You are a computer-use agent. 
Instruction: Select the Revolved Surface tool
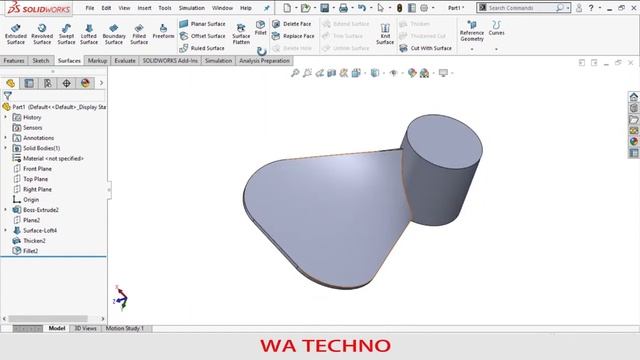(x=42, y=33)
